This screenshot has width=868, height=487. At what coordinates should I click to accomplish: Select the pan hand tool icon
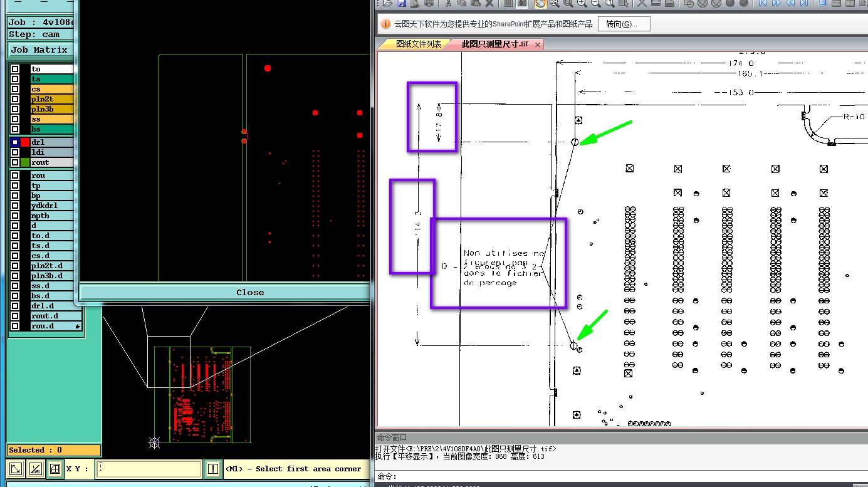click(540, 3)
